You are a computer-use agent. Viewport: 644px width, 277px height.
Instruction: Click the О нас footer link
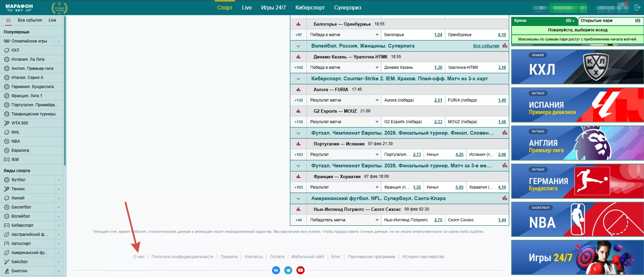click(x=139, y=257)
